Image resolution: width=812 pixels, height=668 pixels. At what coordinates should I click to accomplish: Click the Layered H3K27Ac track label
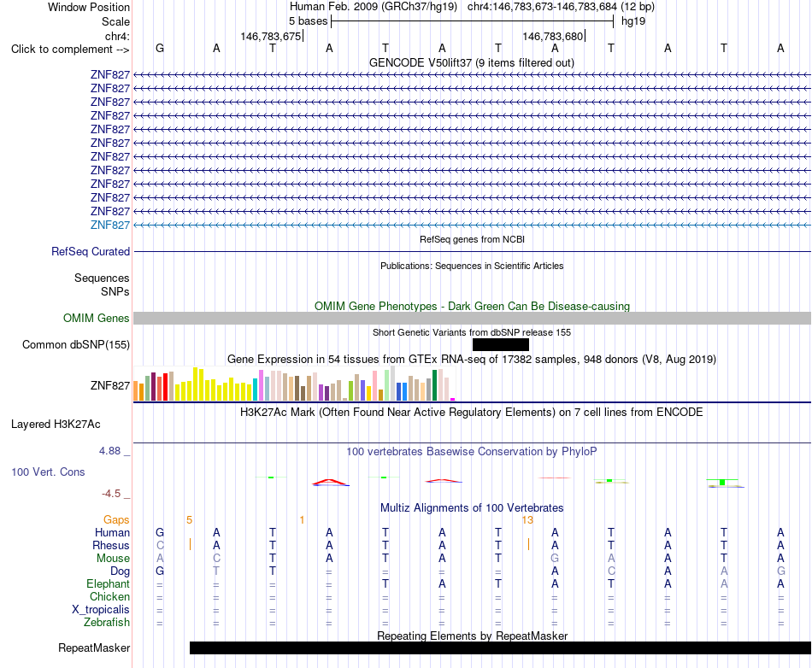coord(56,425)
